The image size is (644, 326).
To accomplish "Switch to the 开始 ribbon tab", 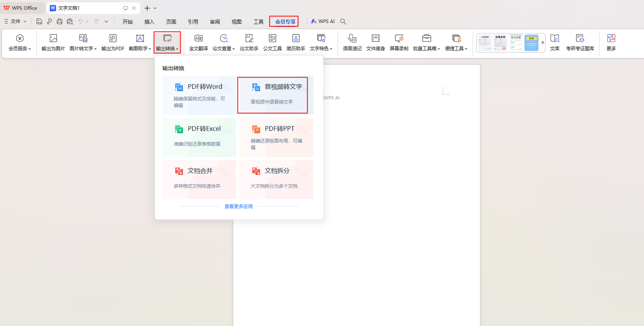I will [128, 21].
